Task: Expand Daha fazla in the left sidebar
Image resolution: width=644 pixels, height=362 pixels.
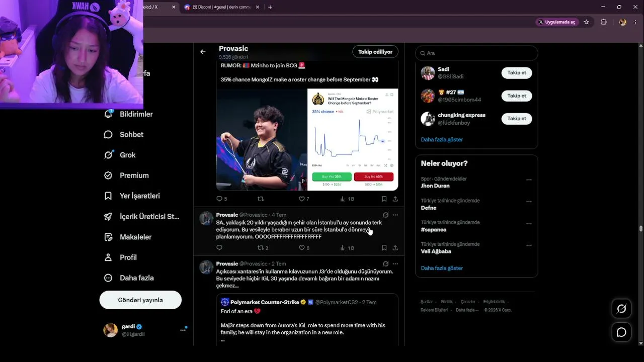Action: click(129, 278)
